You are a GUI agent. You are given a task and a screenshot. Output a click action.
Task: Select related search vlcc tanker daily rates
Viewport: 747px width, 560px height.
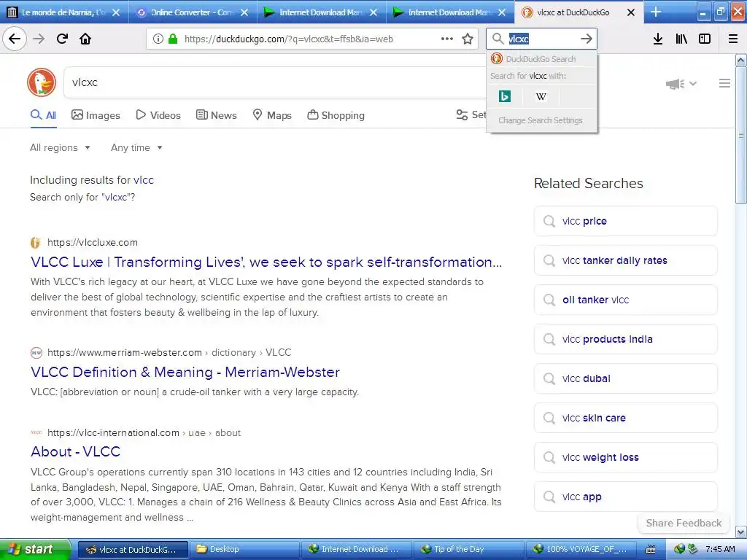[625, 260]
